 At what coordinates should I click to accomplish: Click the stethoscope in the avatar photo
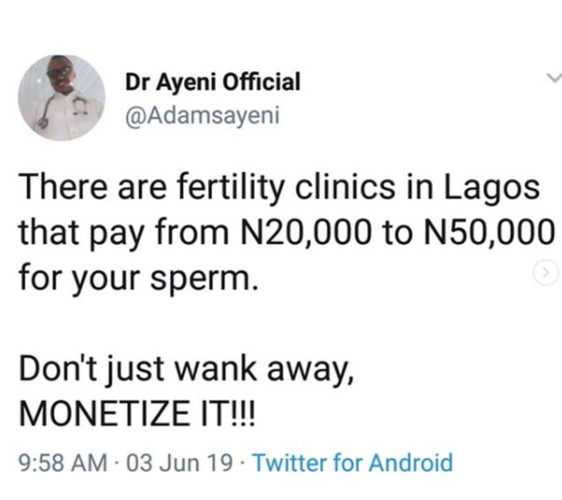pyautogui.click(x=48, y=110)
